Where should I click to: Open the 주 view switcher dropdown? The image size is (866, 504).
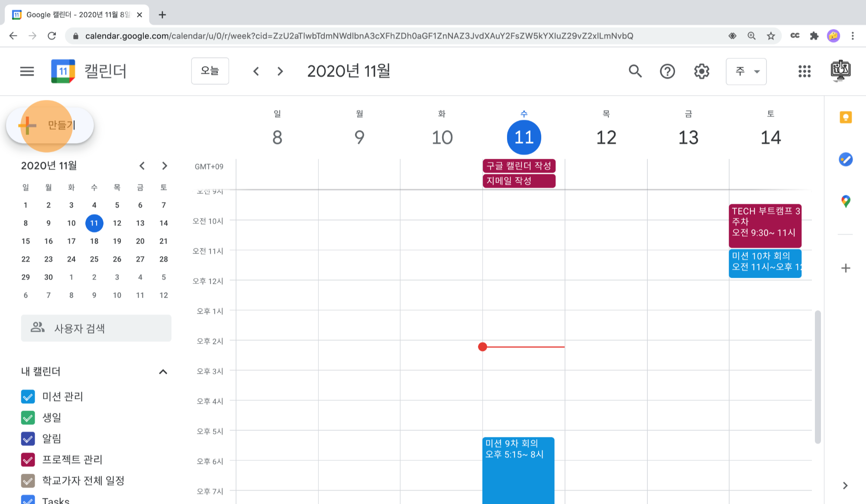tap(746, 71)
